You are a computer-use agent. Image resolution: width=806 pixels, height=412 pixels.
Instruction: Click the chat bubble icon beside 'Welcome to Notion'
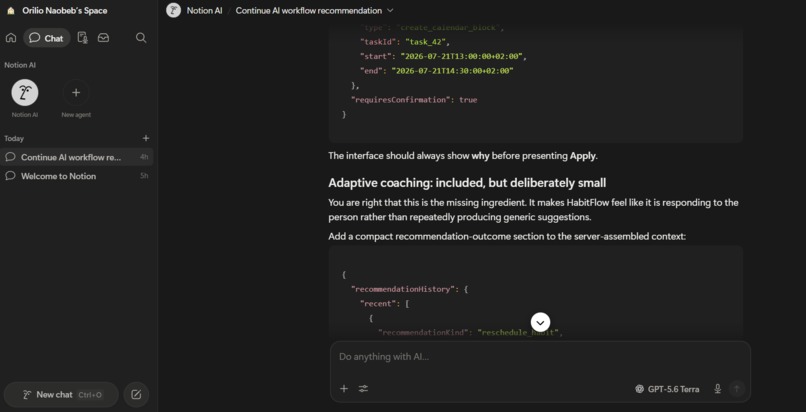click(x=10, y=176)
